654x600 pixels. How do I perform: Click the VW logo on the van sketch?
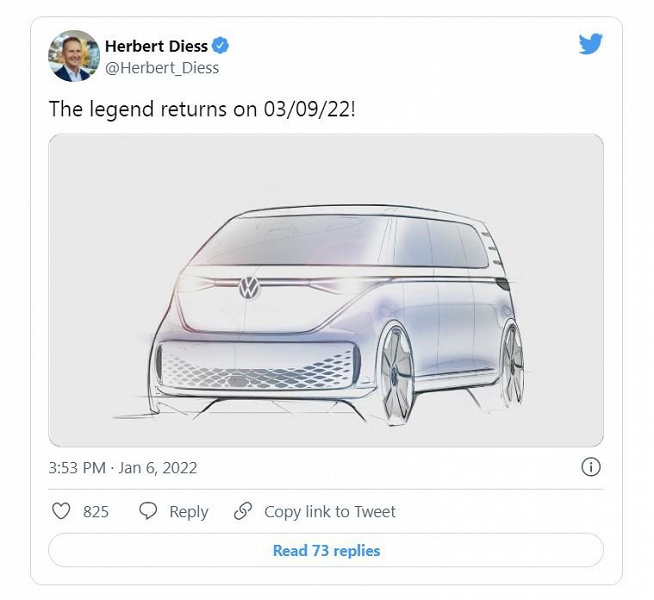[x=249, y=288]
